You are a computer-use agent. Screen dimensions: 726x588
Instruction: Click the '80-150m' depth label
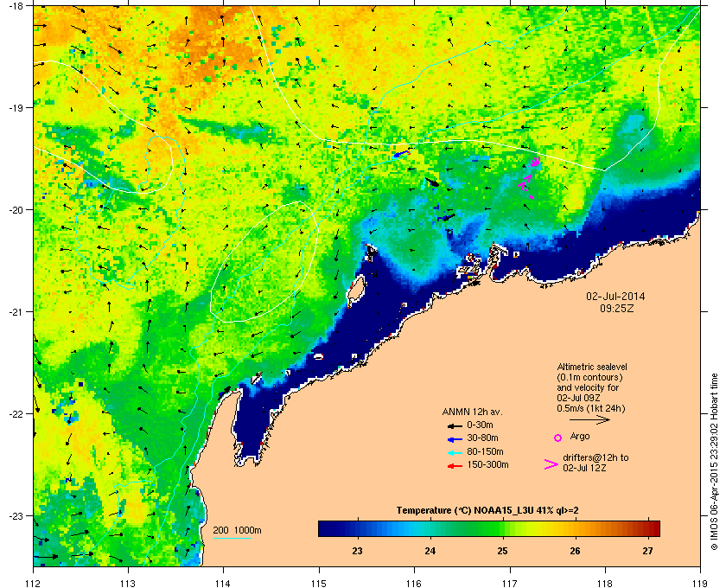(x=485, y=451)
